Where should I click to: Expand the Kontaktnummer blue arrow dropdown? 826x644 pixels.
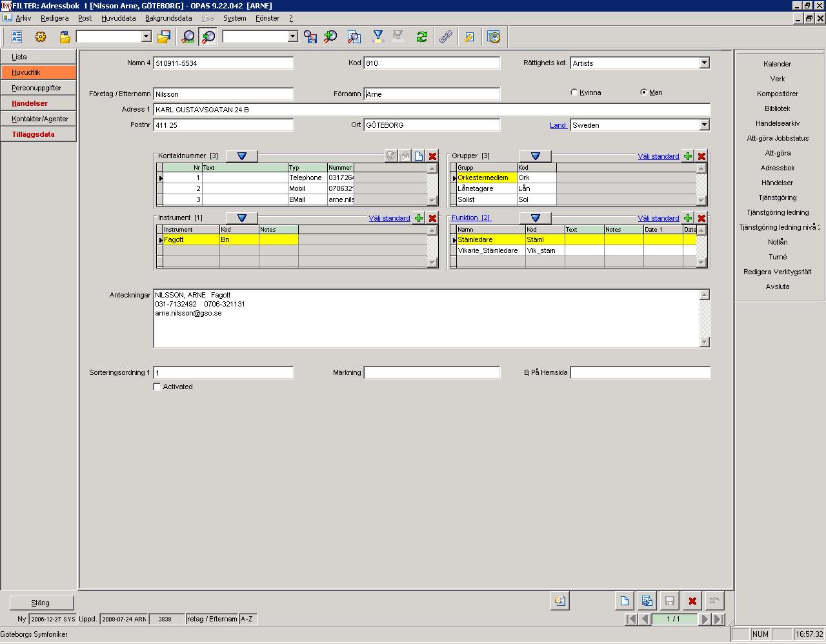pos(242,156)
